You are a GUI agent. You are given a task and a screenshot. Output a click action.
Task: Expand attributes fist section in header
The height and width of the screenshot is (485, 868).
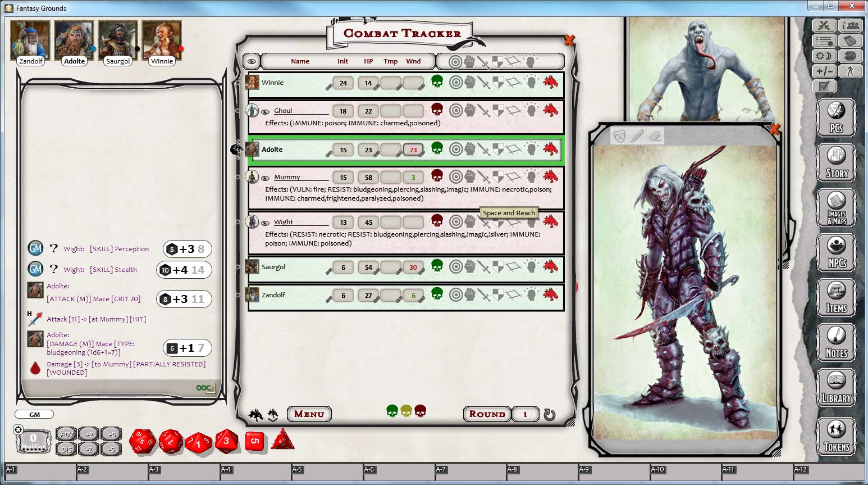click(x=469, y=61)
